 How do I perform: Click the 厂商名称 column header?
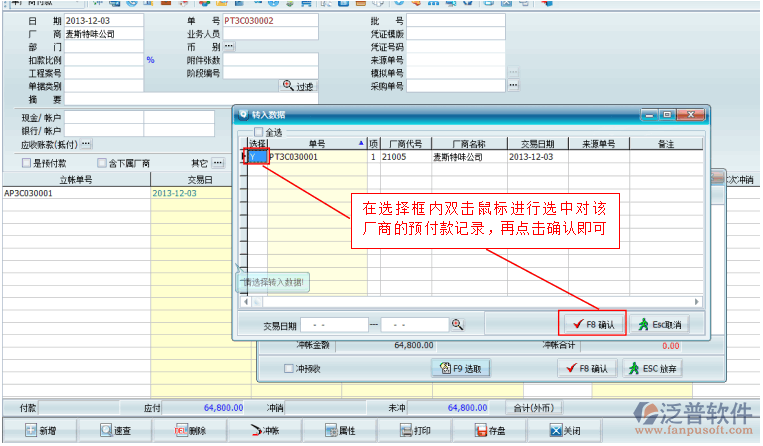click(x=469, y=144)
